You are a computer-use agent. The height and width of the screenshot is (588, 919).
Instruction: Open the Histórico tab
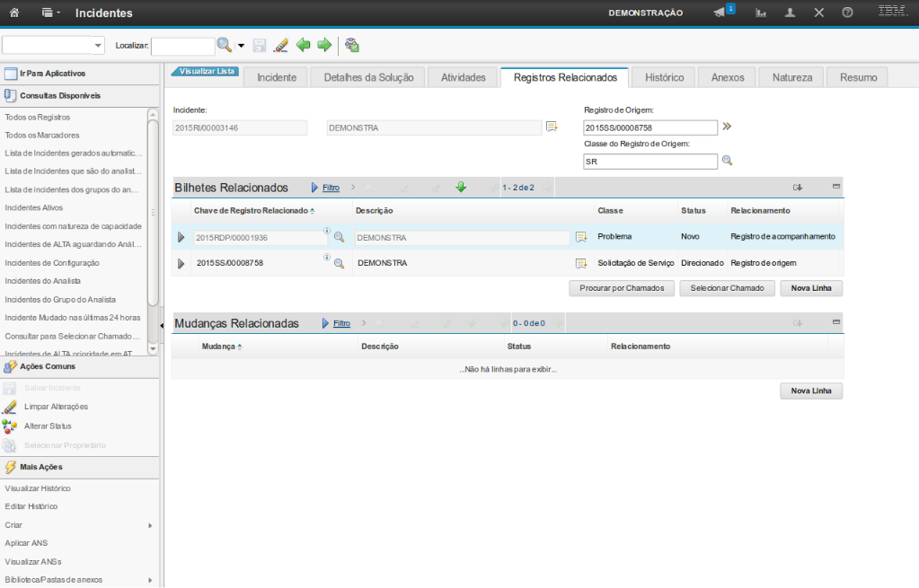click(664, 77)
